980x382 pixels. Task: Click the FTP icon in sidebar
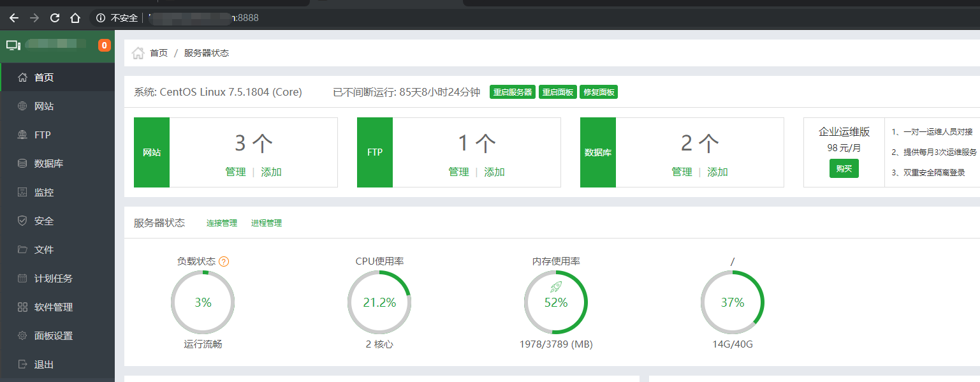click(x=22, y=135)
